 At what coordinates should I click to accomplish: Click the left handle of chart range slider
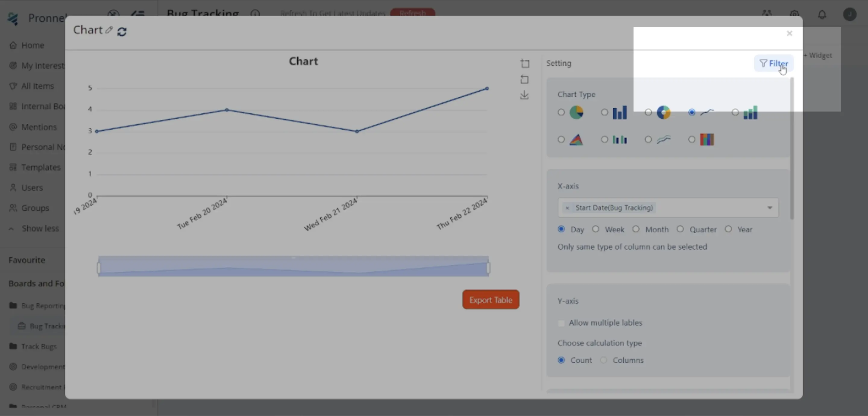coord(99,268)
